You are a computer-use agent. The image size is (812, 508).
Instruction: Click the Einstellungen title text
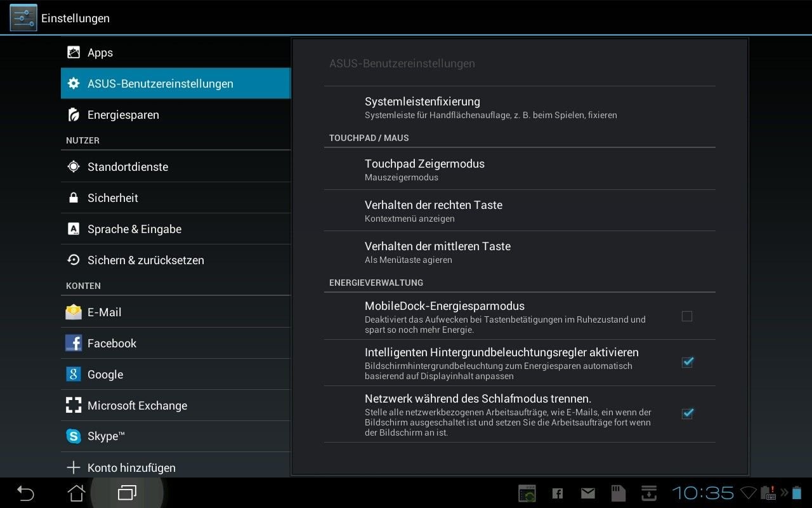[75, 18]
